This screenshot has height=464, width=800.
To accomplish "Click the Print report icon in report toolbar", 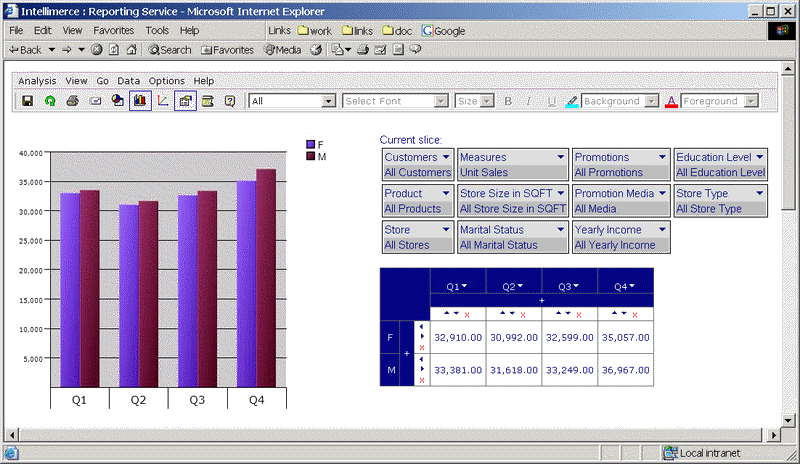I will 72,101.
